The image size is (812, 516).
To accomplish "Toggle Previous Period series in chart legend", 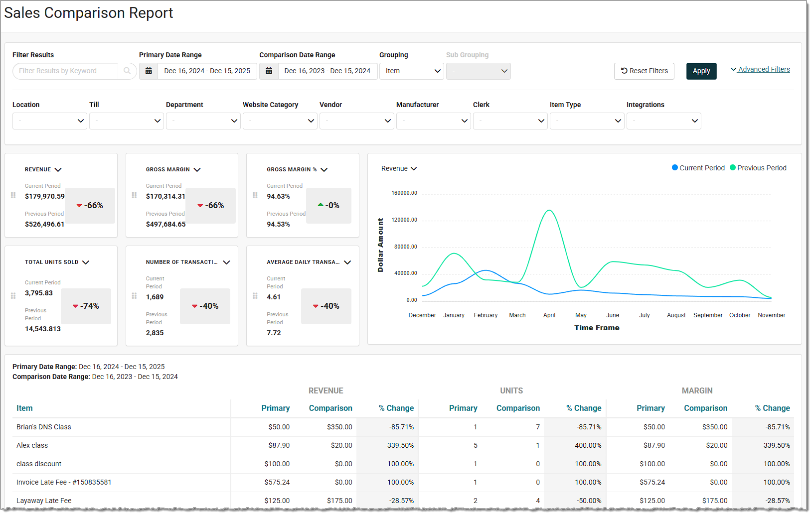I will pos(758,168).
